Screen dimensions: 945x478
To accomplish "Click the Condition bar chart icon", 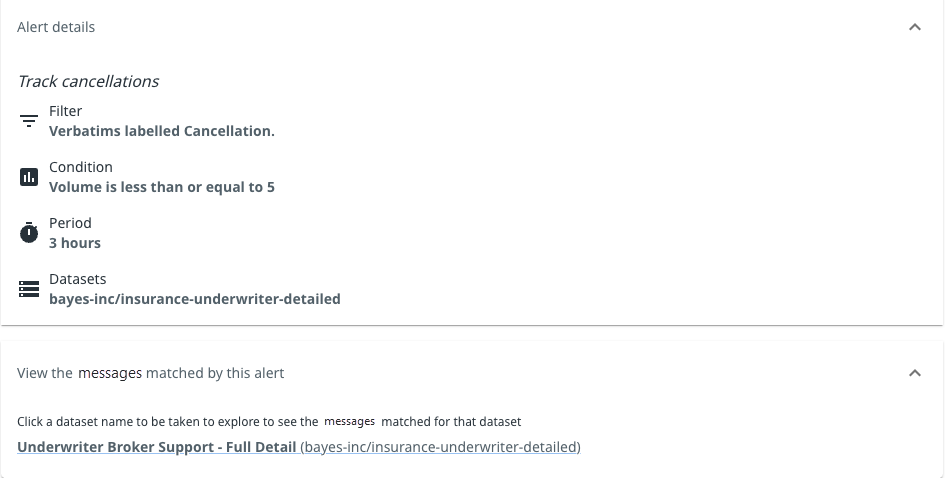I will [29, 177].
